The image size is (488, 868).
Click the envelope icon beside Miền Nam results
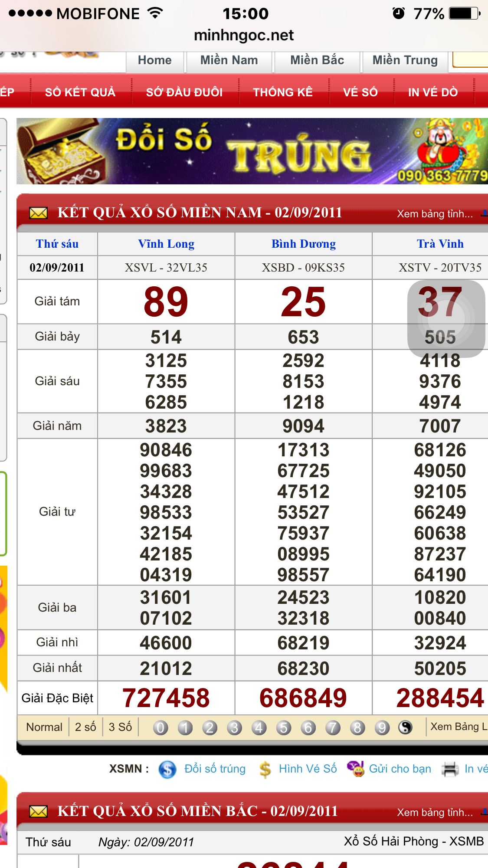point(38,213)
